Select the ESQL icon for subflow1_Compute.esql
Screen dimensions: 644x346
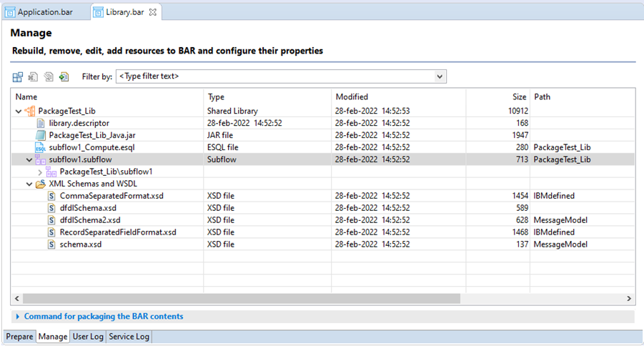click(40, 147)
